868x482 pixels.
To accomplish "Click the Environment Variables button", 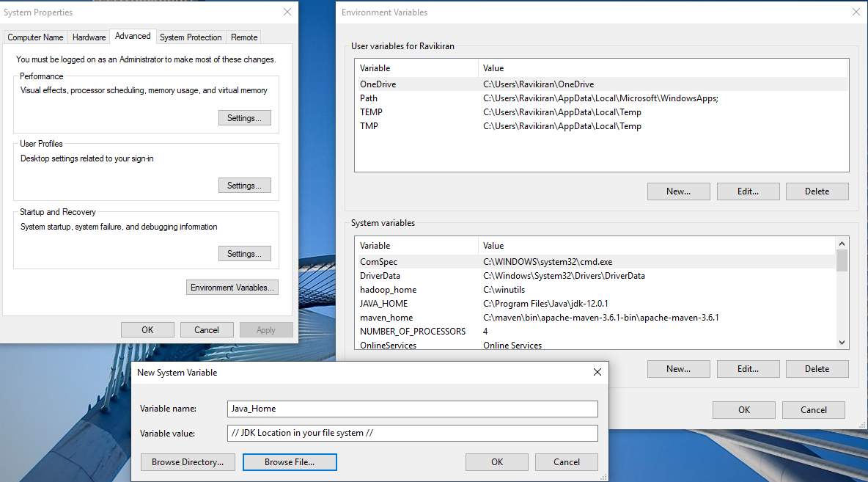I will 232,288.
